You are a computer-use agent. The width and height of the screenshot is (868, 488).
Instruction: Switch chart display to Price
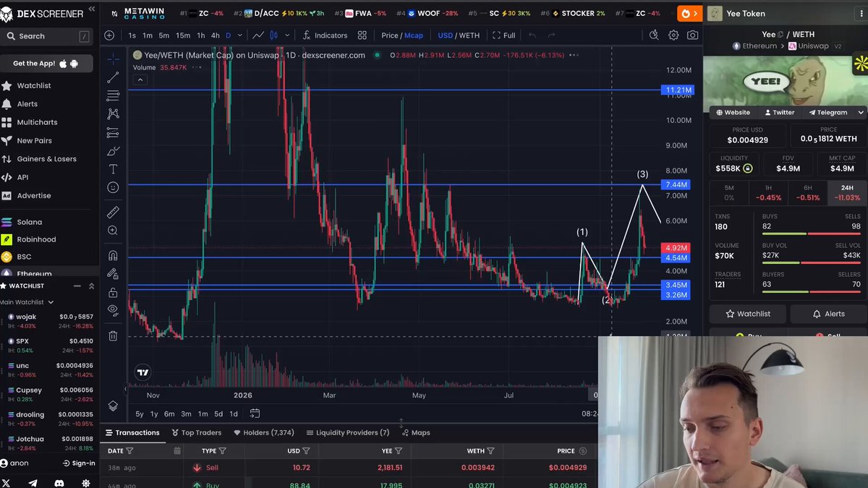(390, 35)
